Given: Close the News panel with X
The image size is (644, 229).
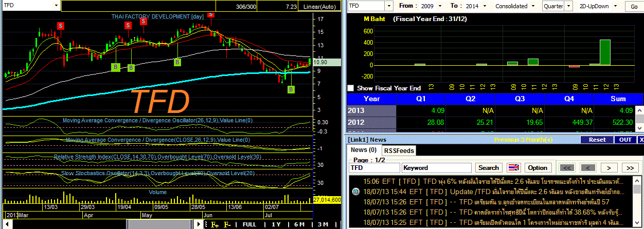Looking at the screenshot, I should tap(641, 140).
